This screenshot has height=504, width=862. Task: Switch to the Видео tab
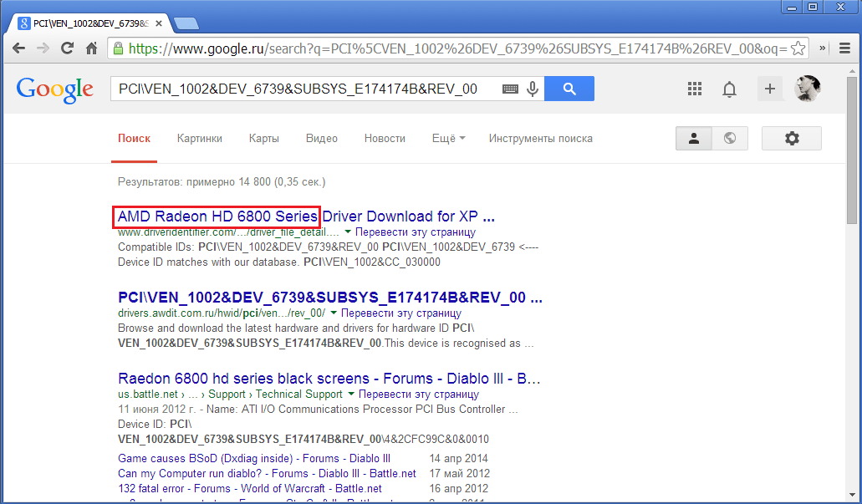point(322,139)
